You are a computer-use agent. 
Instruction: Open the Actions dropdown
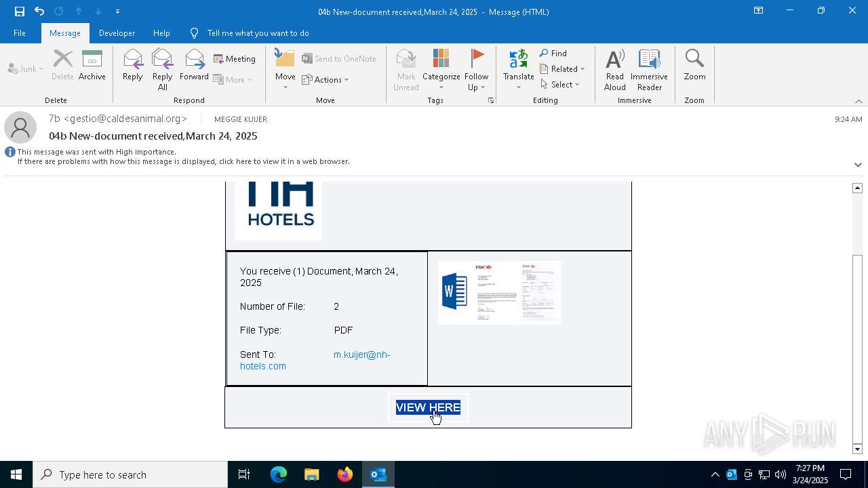(x=325, y=79)
